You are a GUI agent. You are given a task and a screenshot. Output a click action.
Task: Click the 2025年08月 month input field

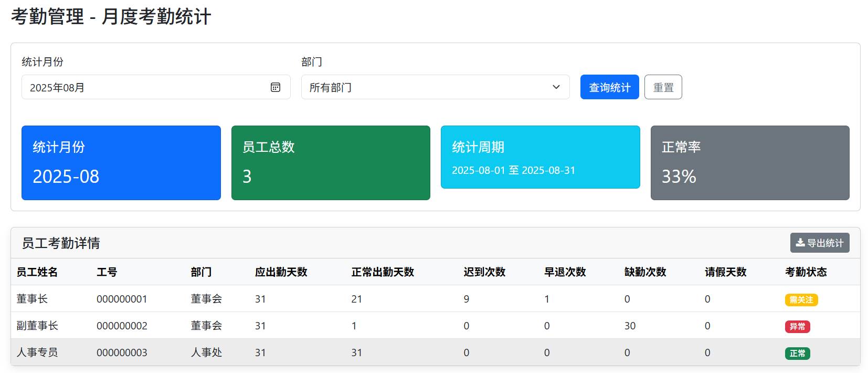[x=147, y=87]
